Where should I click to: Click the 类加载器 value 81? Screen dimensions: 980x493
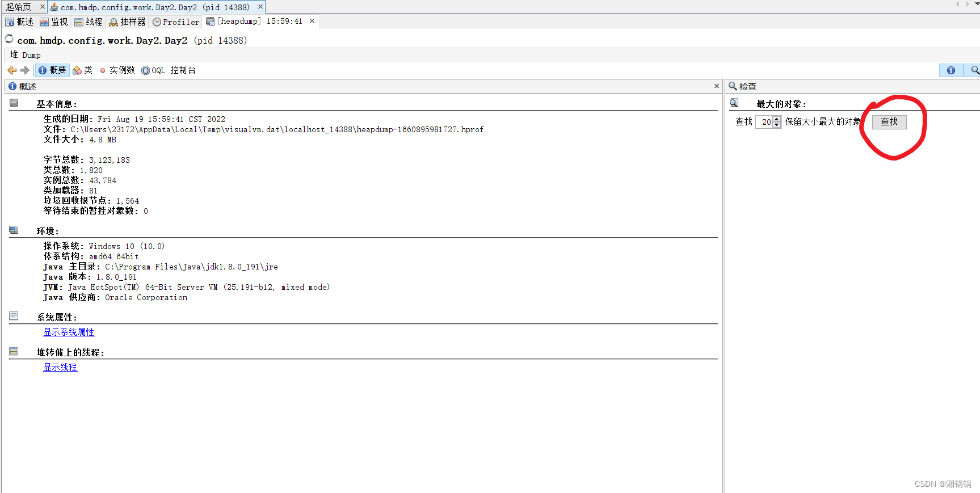[94, 191]
